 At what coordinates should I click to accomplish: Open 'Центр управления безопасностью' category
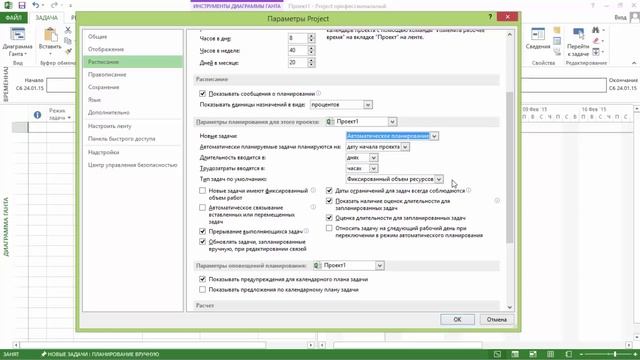[133, 165]
